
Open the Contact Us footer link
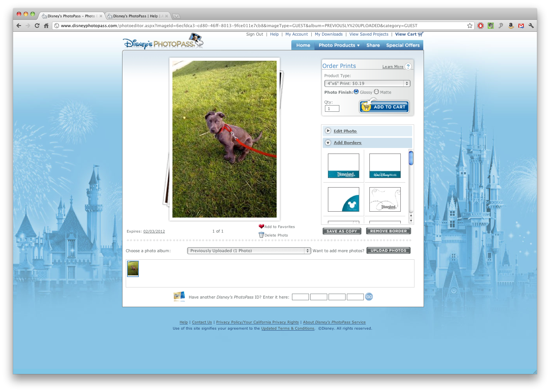click(x=202, y=322)
